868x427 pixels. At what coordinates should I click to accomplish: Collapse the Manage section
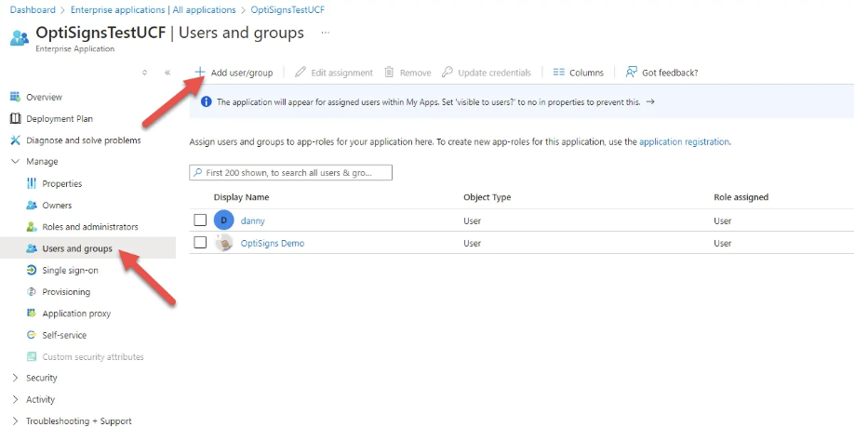[x=16, y=162]
